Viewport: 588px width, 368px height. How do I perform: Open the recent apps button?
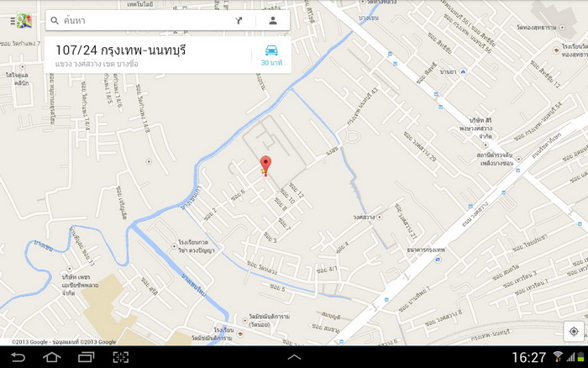(x=86, y=357)
